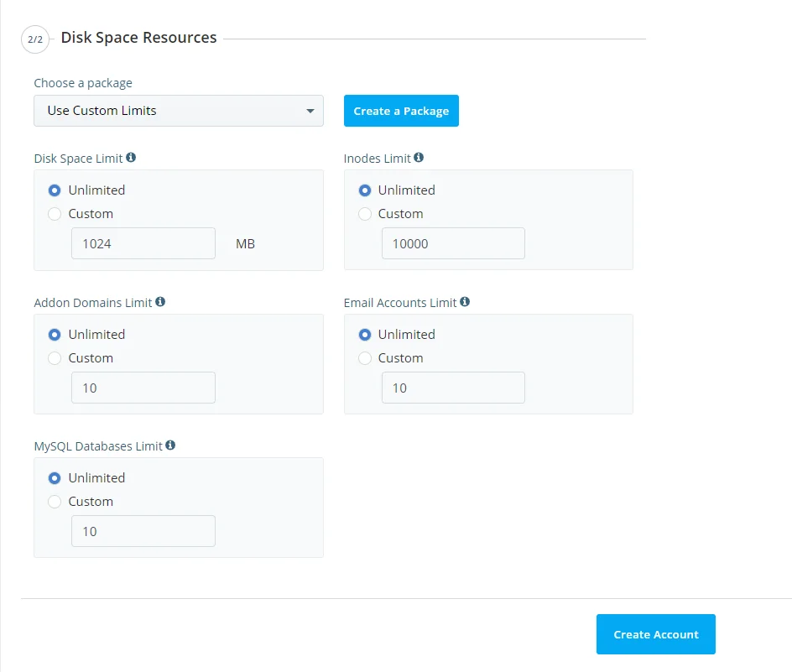Select the 10000 inodes input field
The image size is (792, 672).
click(x=453, y=243)
